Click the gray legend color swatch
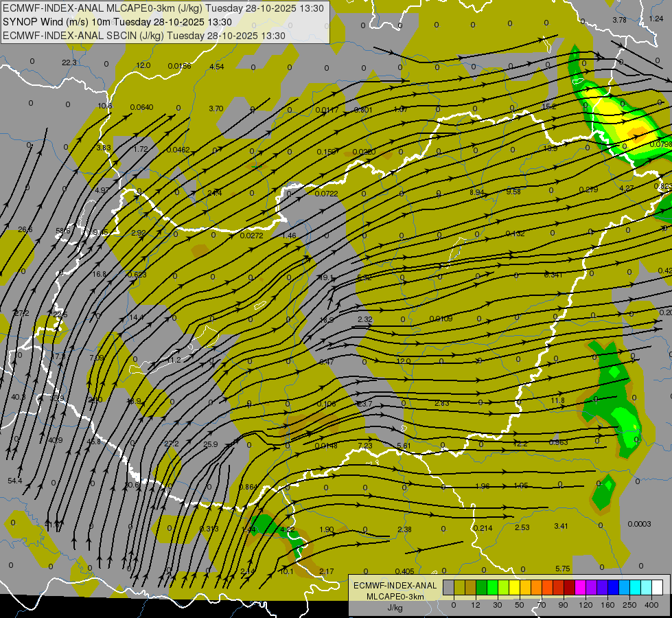This screenshot has width=672, height=618. point(448,587)
